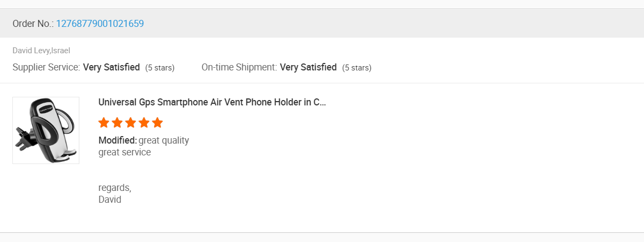This screenshot has height=242, width=644.
Task: Open the Universal Gps Smartphone Air Vent title
Action: point(212,102)
